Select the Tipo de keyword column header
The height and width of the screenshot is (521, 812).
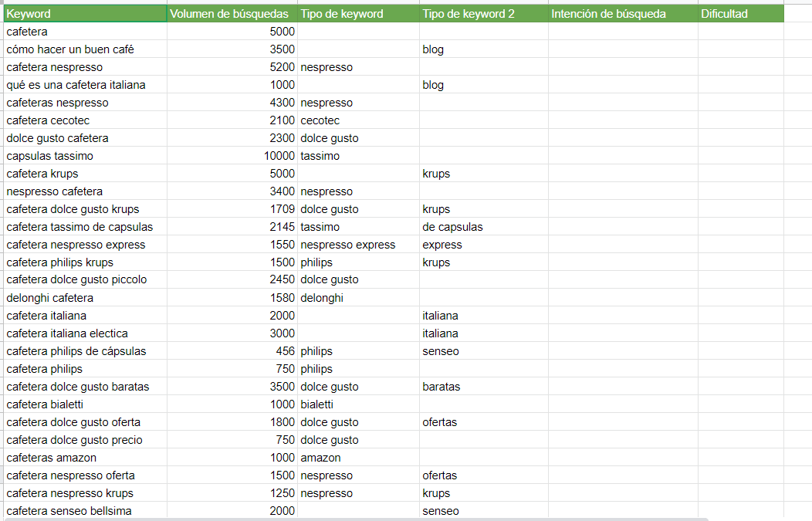(357, 12)
